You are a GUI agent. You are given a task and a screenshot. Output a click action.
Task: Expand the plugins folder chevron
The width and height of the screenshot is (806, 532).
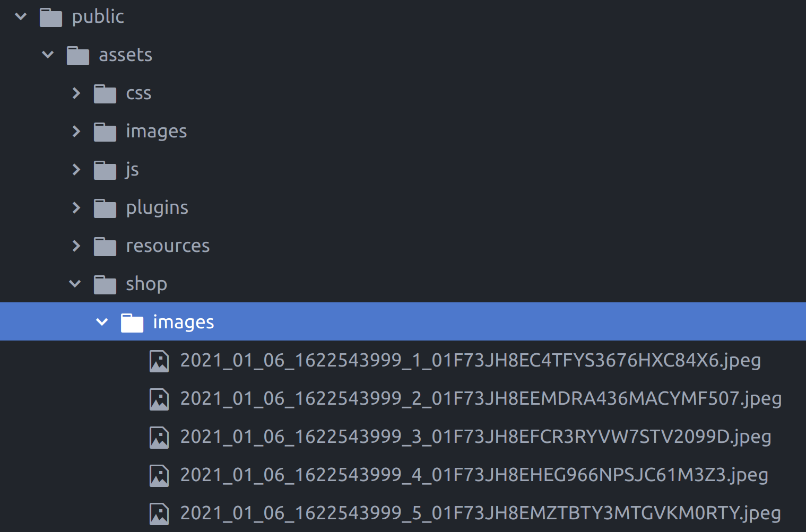coord(75,208)
